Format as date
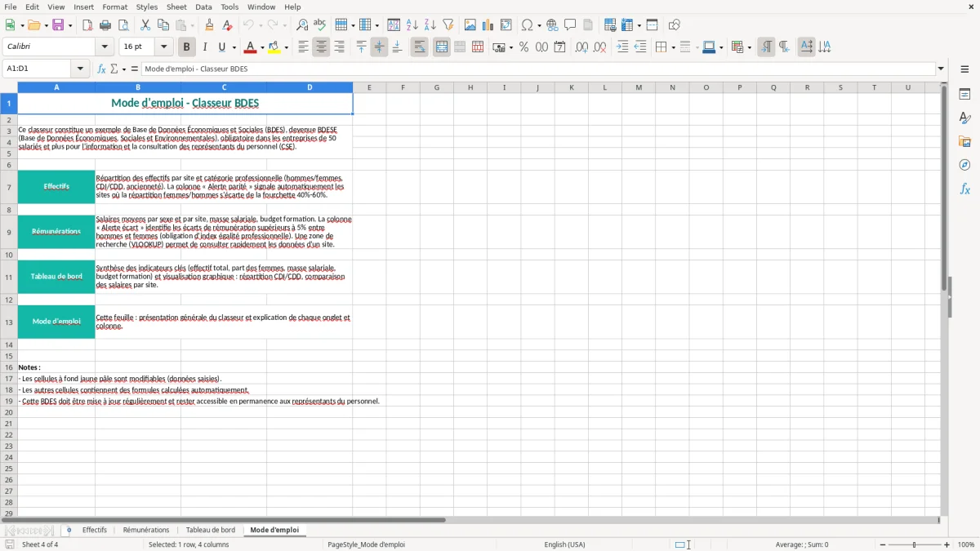Screen dimensions: 980x551 (559, 47)
